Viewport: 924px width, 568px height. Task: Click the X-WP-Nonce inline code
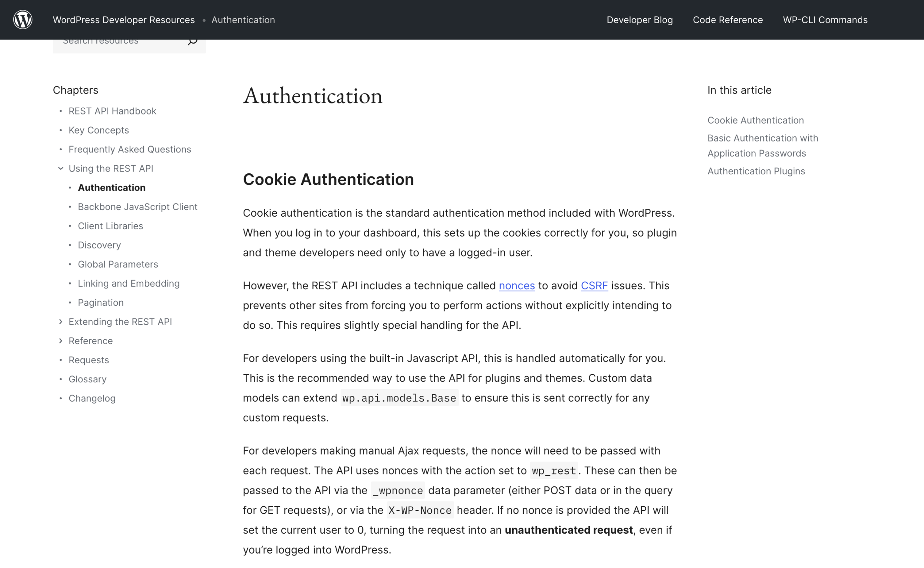420,511
